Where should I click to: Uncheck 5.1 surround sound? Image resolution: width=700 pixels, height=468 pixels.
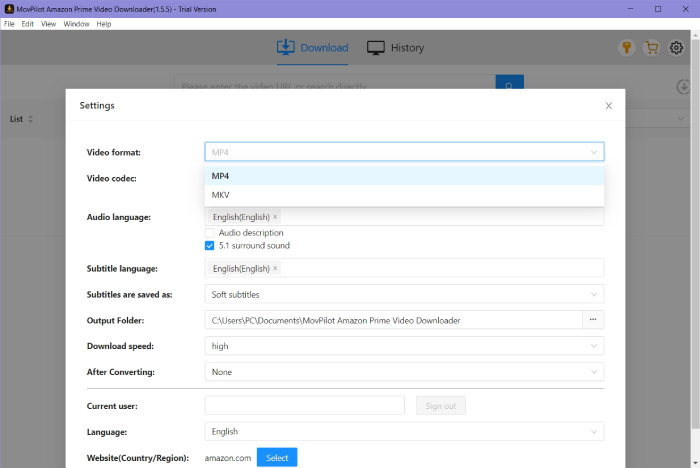pos(210,246)
